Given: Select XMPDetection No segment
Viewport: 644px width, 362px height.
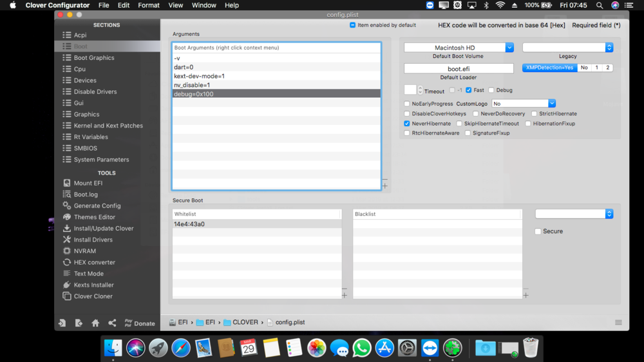Looking at the screenshot, I should (x=584, y=68).
